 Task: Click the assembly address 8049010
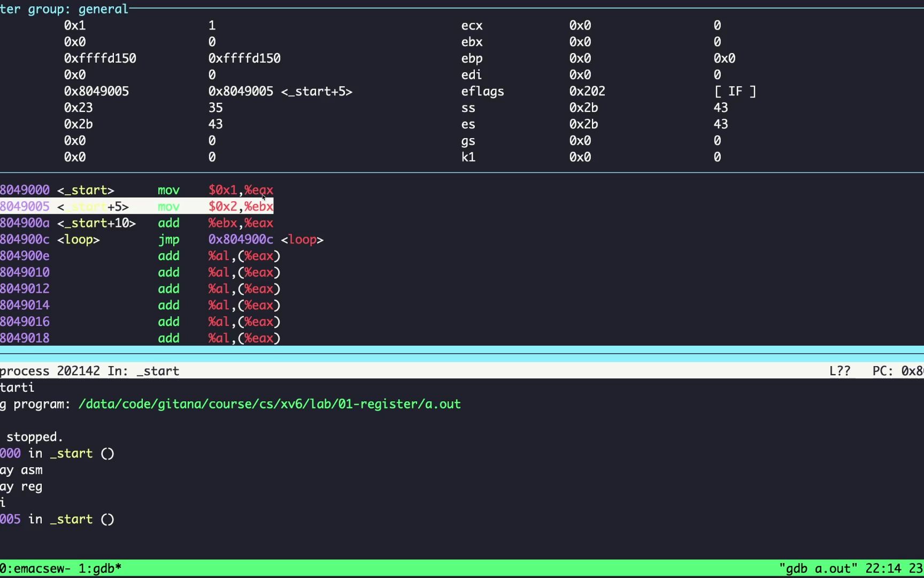click(x=25, y=273)
